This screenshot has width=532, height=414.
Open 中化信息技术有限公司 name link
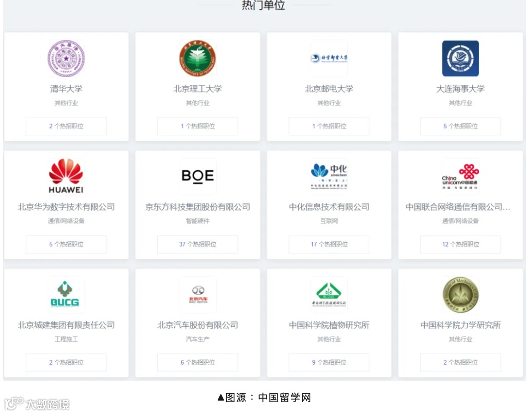click(329, 207)
